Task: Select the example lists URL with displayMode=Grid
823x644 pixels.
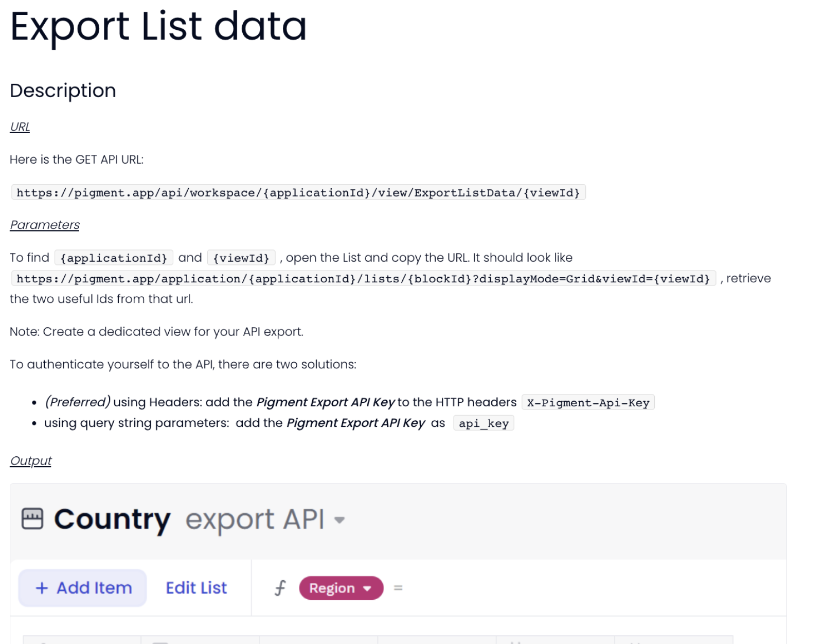Action: [363, 279]
